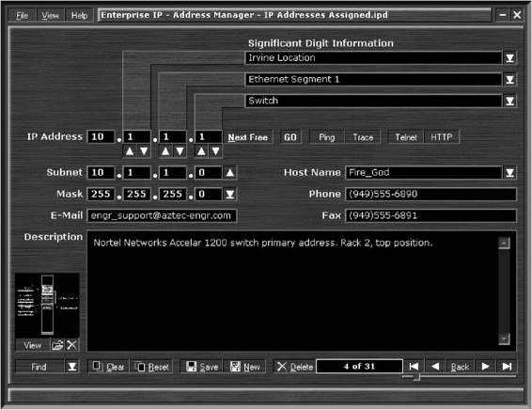Advance to next record arrow
This screenshot has width=532, height=410.
[x=485, y=366]
